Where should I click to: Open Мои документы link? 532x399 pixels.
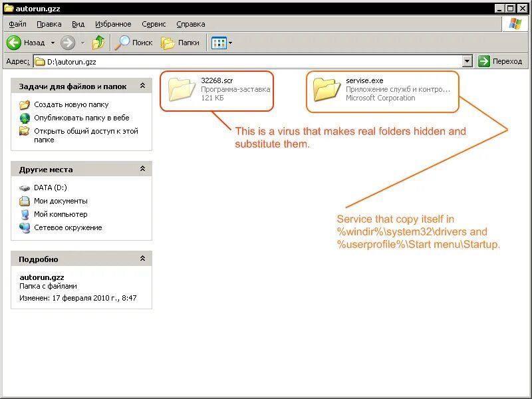pyautogui.click(x=61, y=201)
